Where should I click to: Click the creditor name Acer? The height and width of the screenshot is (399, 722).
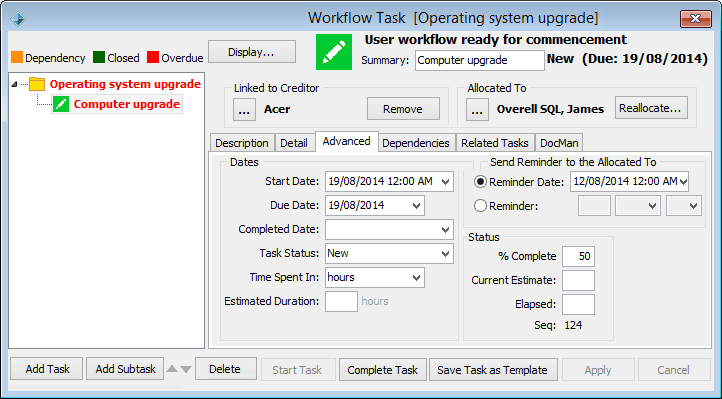point(277,109)
